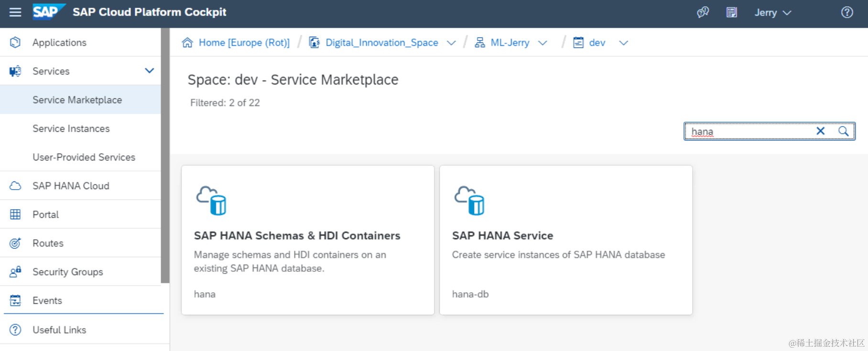Collapse the Services menu chevron
Image resolution: width=868 pixels, height=351 pixels.
pyautogui.click(x=149, y=71)
